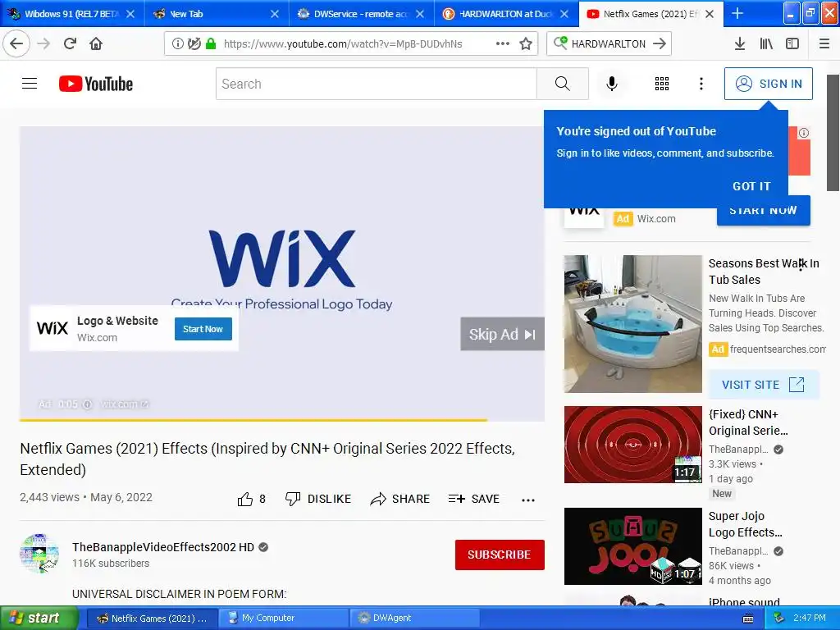Click the search box go arrow

point(660,43)
